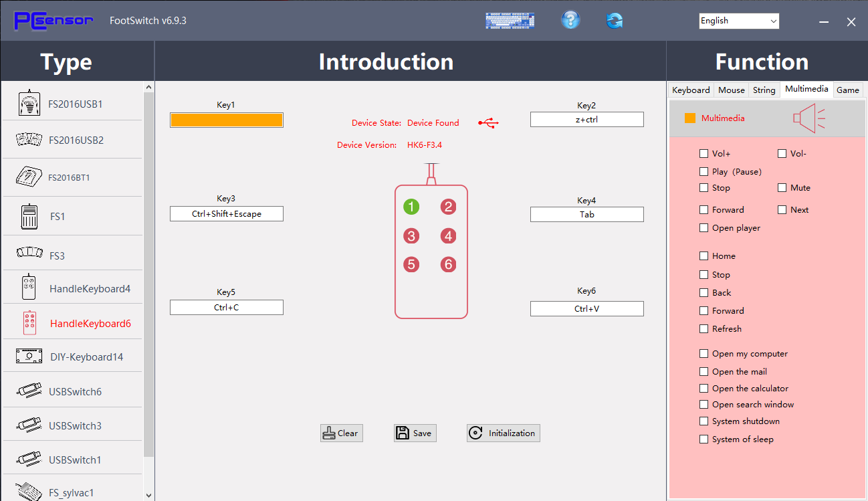Image resolution: width=868 pixels, height=501 pixels.
Task: Enable the Vol+ checkbox
Action: [x=703, y=154]
